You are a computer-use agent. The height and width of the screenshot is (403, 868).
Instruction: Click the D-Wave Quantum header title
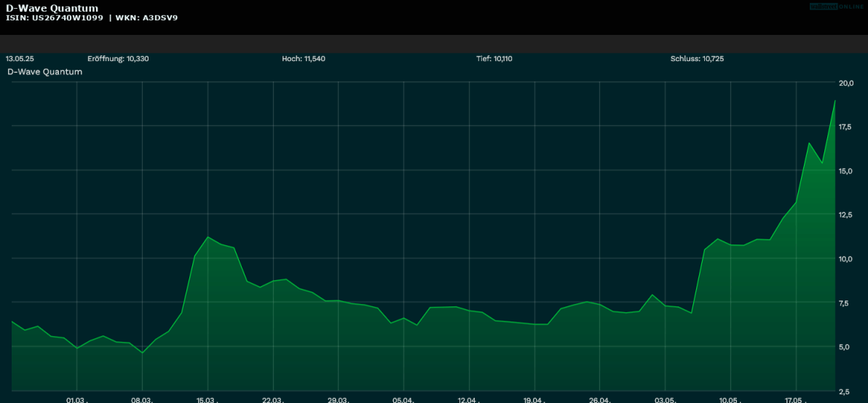tap(52, 8)
